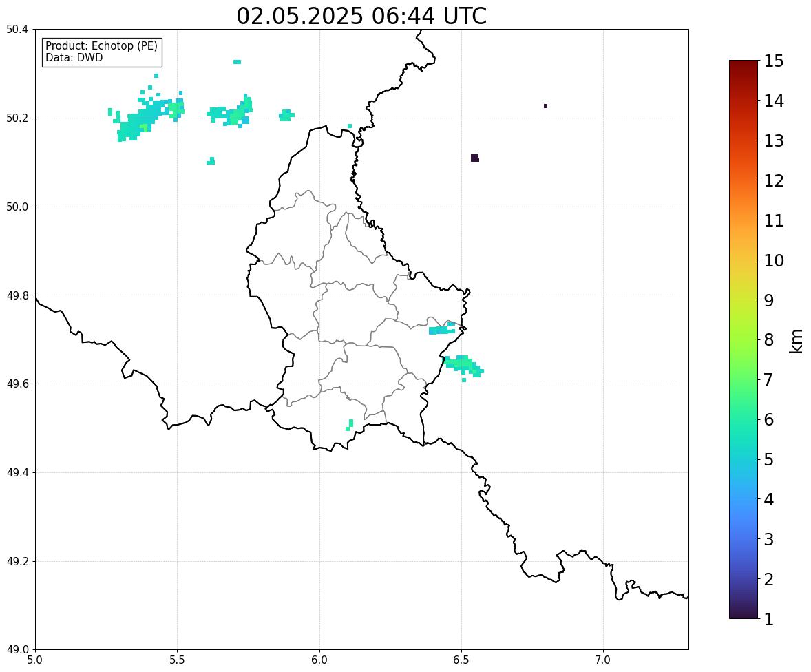Viewport: 811px width, 672px height.
Task: Click the title '02.05.2025 06:44 UTC'
Action: tap(361, 16)
